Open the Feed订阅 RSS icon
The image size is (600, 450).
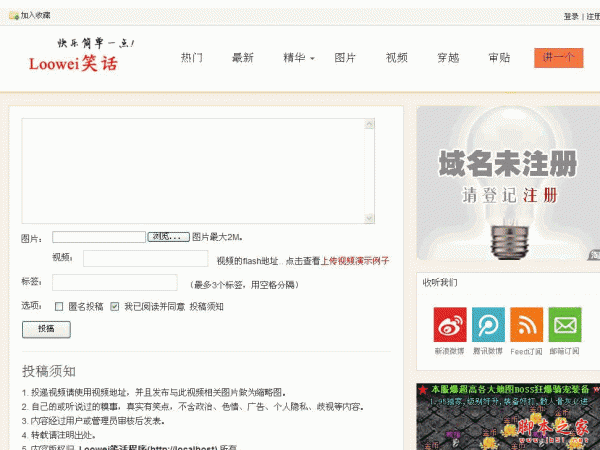526,324
